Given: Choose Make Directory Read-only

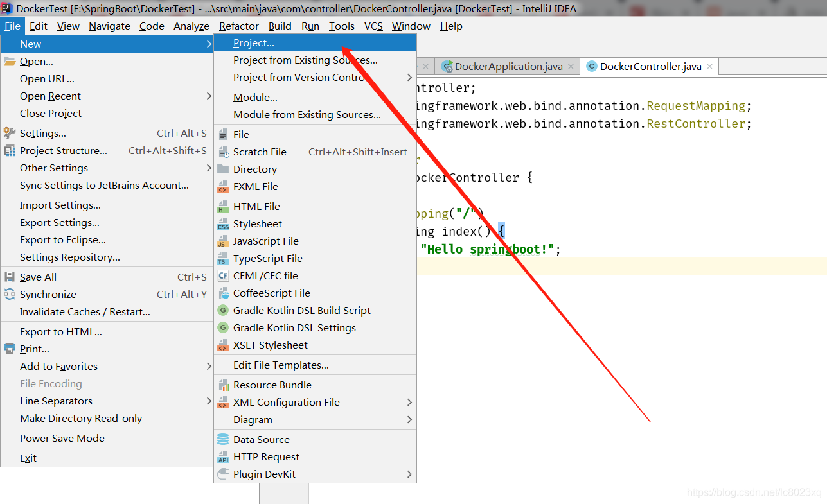Looking at the screenshot, I should click(x=107, y=418).
